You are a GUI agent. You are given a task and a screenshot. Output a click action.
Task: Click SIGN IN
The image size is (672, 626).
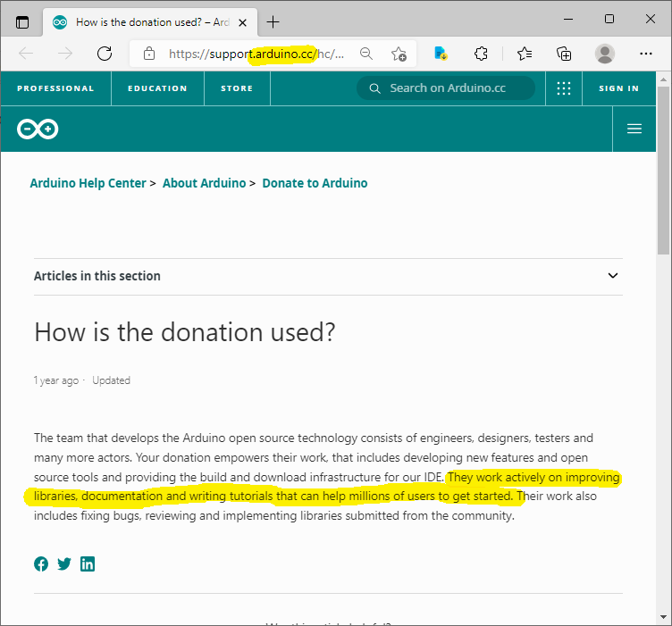tap(619, 88)
